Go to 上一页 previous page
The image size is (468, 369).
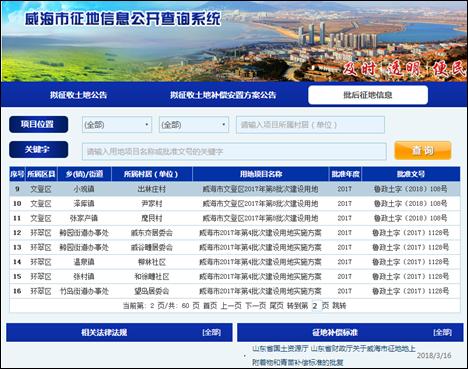pyautogui.click(x=231, y=306)
